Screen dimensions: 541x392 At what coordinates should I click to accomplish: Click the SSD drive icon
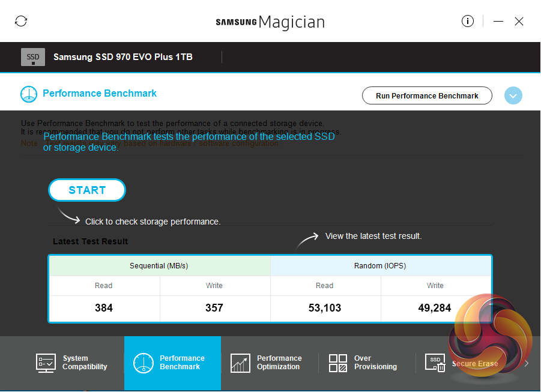pos(33,57)
